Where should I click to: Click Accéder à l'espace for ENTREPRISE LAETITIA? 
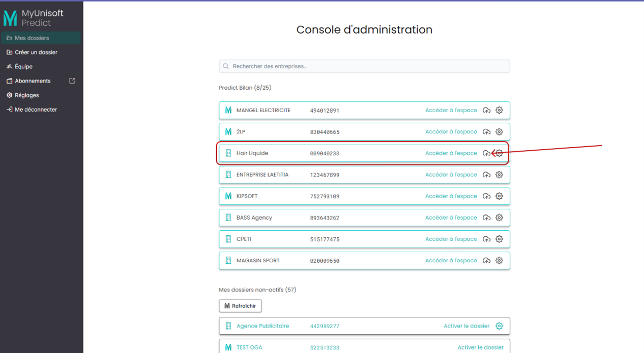(451, 174)
